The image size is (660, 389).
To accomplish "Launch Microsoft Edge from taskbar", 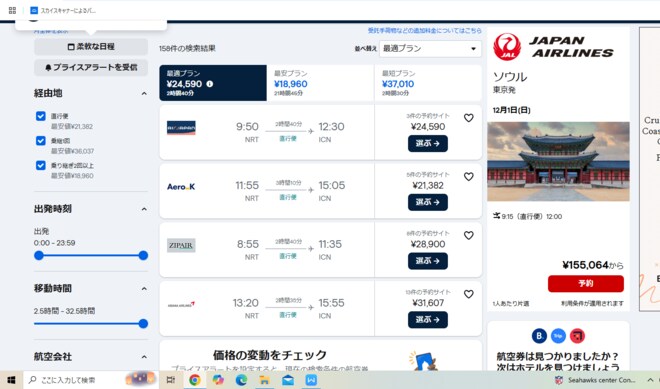I will [x=241, y=380].
